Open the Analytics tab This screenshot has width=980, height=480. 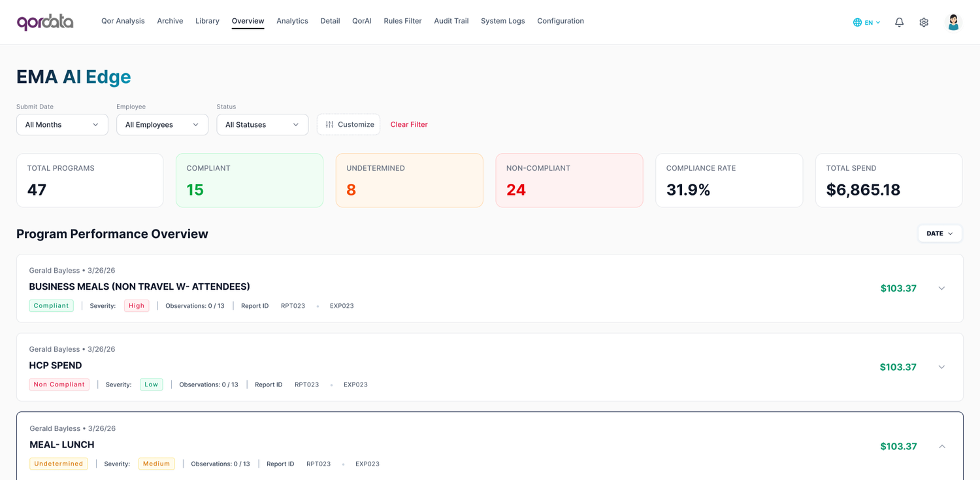[292, 21]
